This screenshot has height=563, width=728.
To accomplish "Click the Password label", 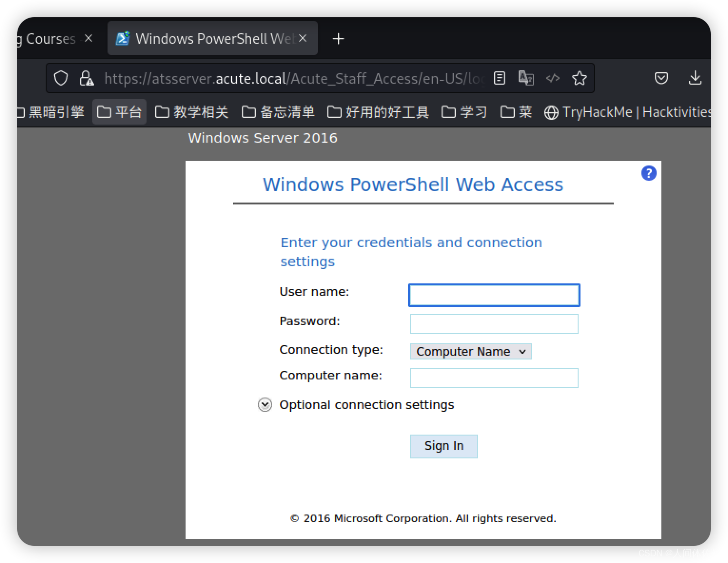I will tap(310, 321).
